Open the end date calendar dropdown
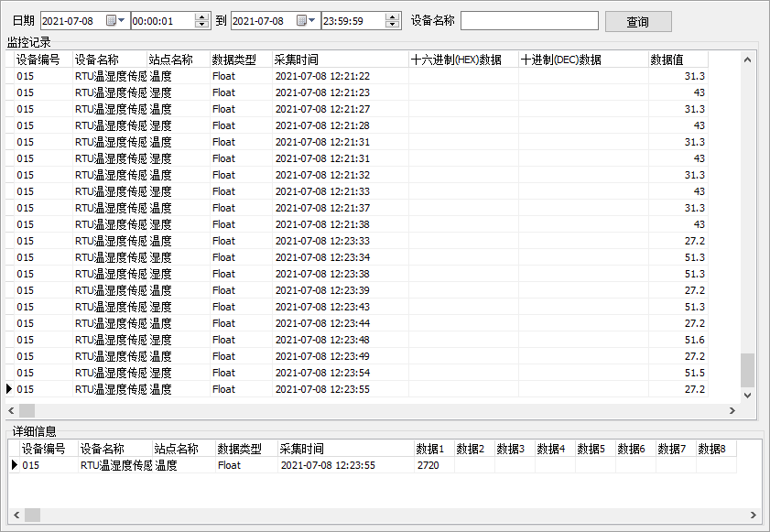 click(x=307, y=21)
